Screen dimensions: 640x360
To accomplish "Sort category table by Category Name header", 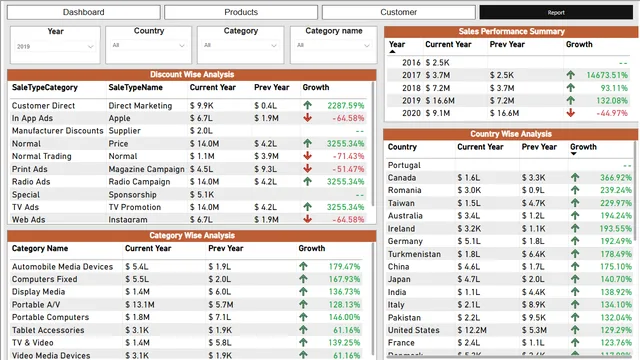I will [x=40, y=249].
